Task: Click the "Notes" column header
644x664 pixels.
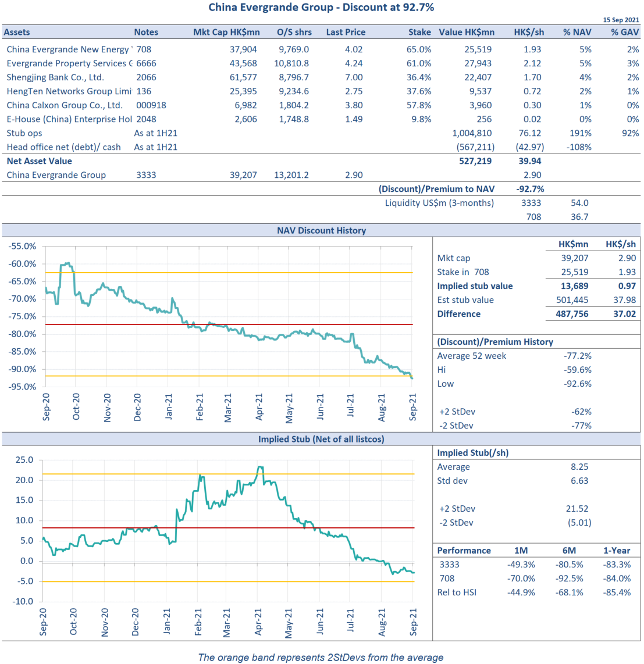Action: tap(146, 32)
